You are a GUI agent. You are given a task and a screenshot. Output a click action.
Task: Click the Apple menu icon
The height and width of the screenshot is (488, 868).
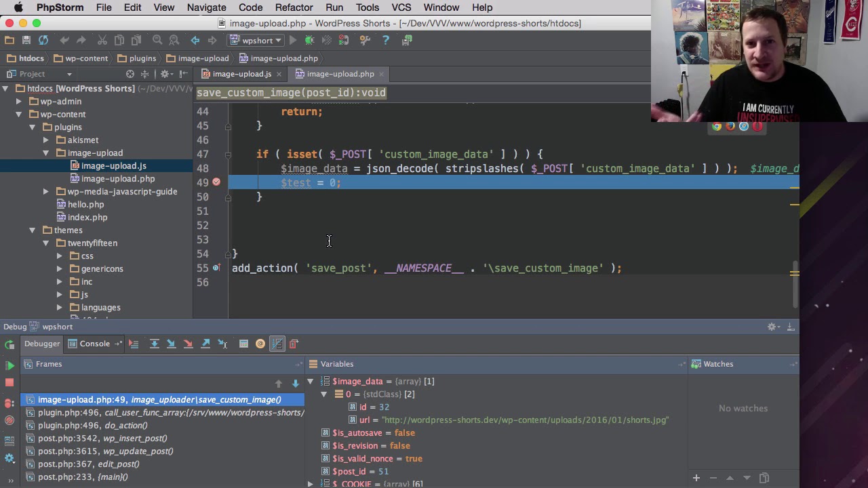point(18,7)
